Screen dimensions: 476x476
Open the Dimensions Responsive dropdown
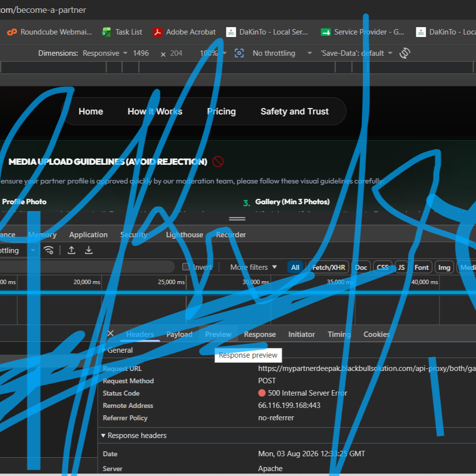click(x=105, y=53)
